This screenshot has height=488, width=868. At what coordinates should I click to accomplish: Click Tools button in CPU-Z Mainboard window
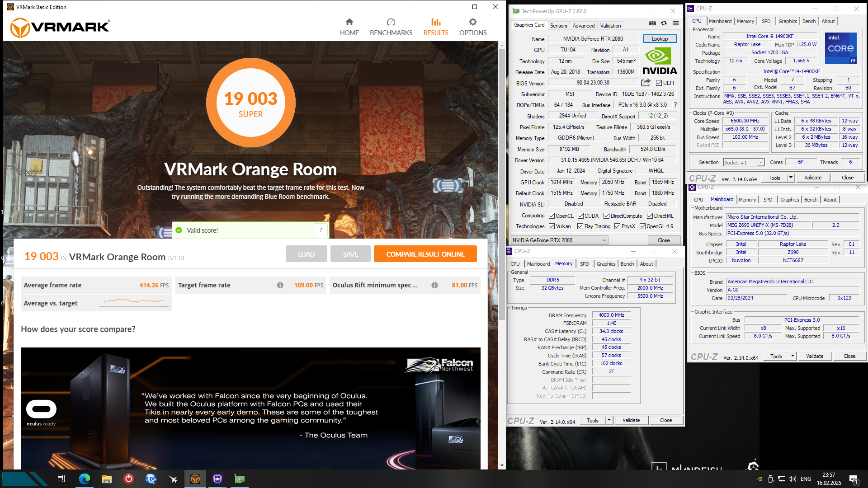[776, 356]
